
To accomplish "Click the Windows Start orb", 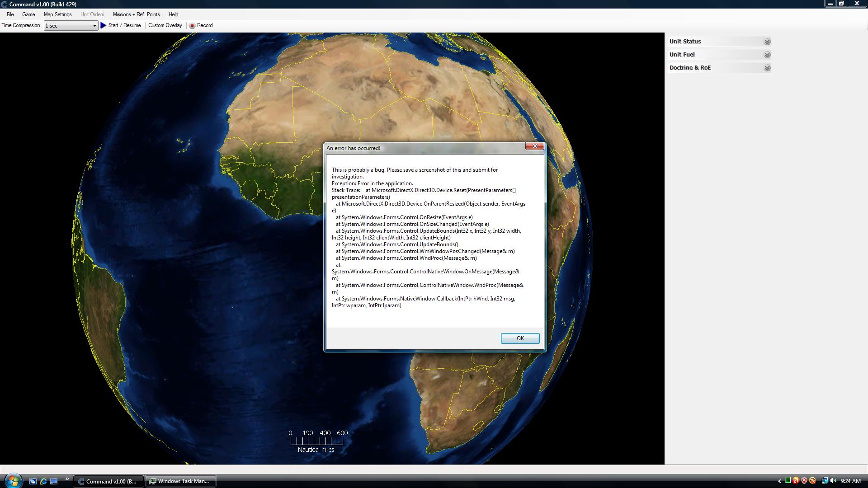I will [x=13, y=481].
